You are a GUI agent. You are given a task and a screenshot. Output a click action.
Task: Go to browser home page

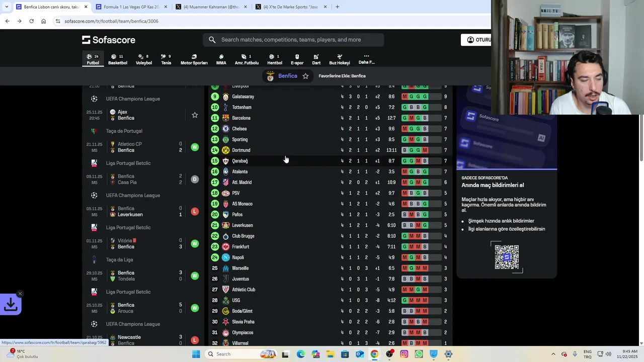tap(43, 21)
